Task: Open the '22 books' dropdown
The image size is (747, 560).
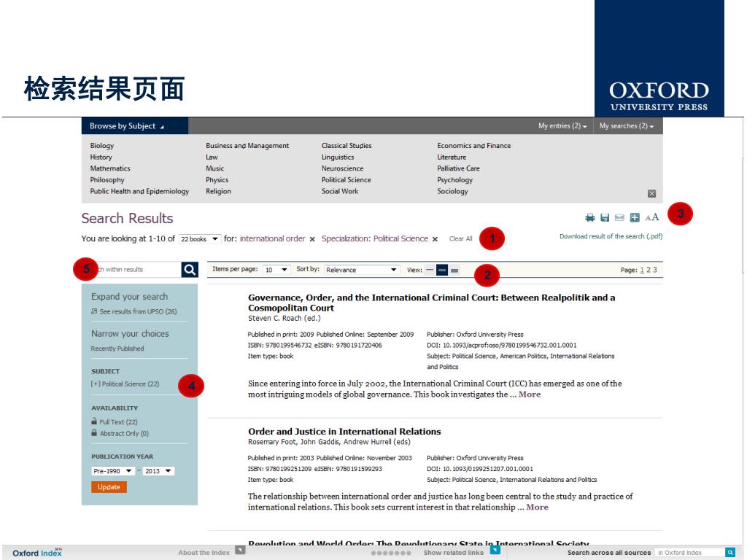Action: (x=200, y=239)
